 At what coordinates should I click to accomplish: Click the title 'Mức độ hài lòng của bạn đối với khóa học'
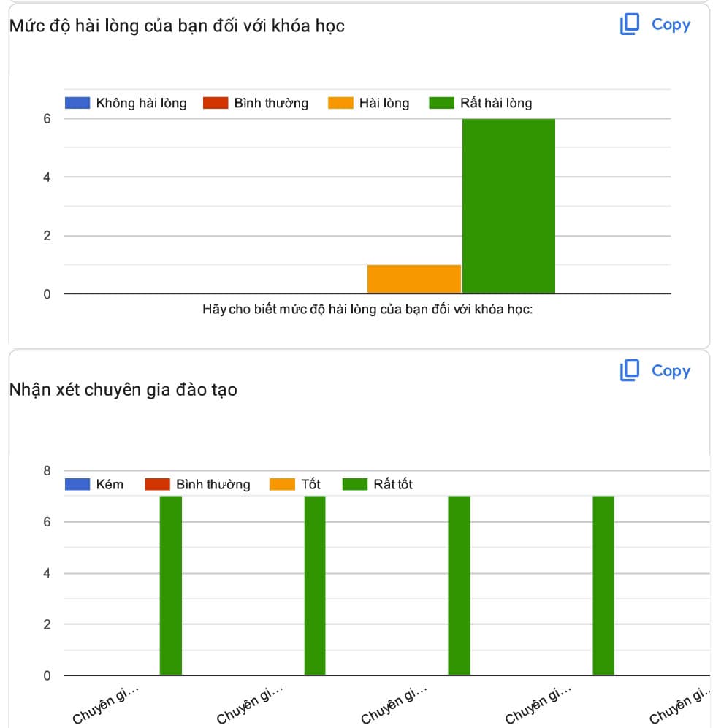[177, 26]
